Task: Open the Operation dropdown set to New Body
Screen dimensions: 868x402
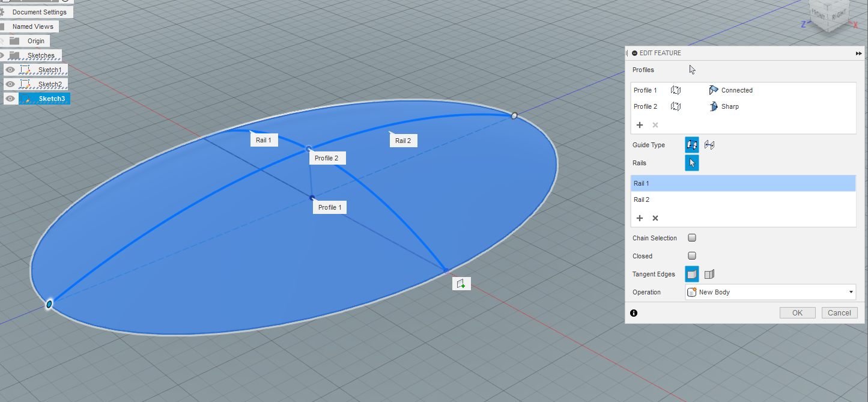Action: 771,292
